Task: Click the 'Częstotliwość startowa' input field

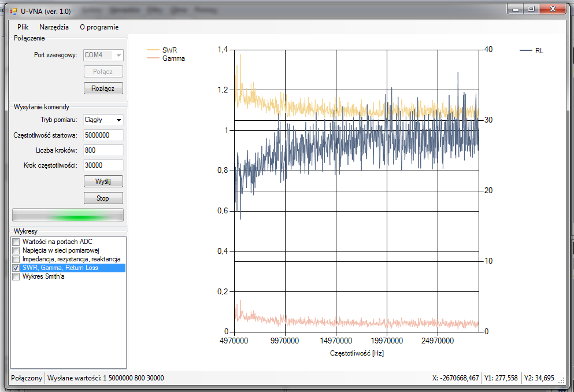Action: [x=103, y=135]
